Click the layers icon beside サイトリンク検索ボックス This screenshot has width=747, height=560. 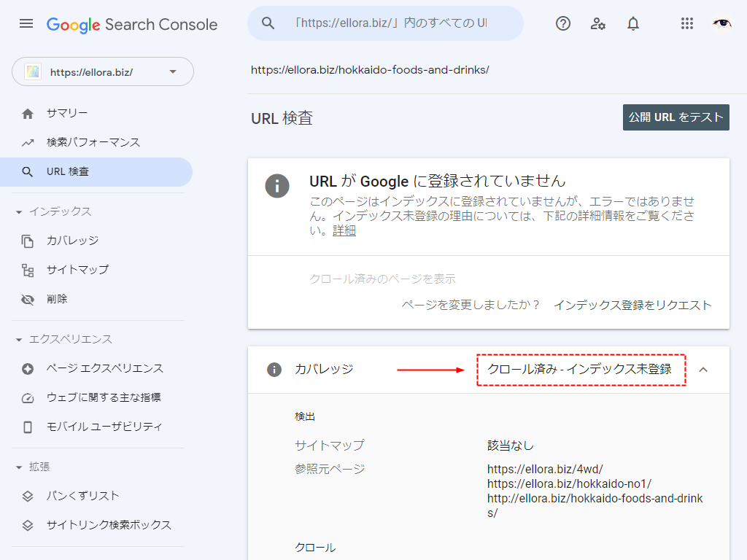[28, 525]
